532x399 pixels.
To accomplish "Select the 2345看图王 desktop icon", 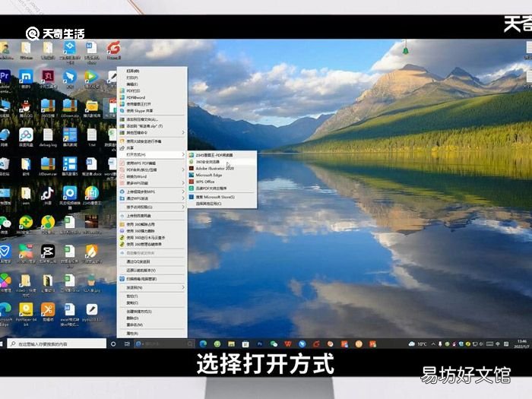I will (92, 196).
